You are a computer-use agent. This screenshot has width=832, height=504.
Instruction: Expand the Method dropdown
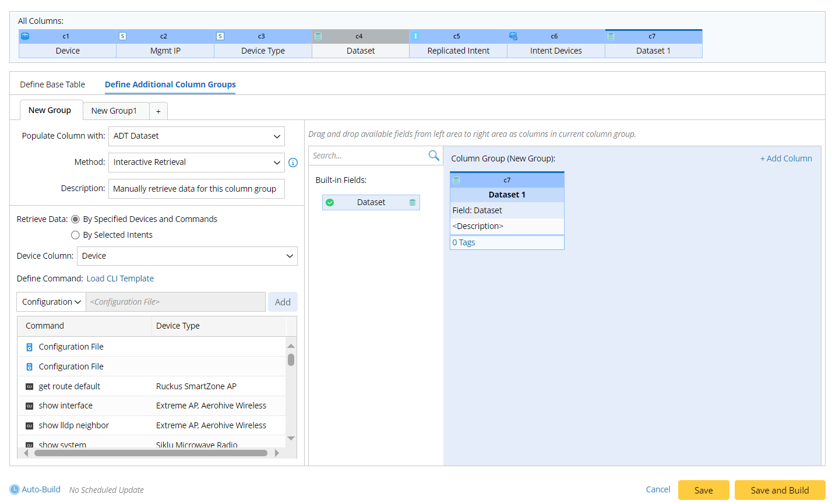tap(196, 163)
